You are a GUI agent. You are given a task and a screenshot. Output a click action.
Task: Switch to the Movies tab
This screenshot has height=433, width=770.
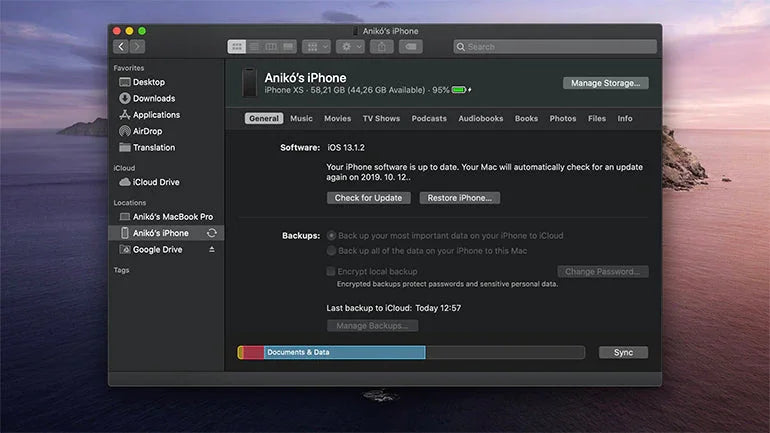(337, 118)
